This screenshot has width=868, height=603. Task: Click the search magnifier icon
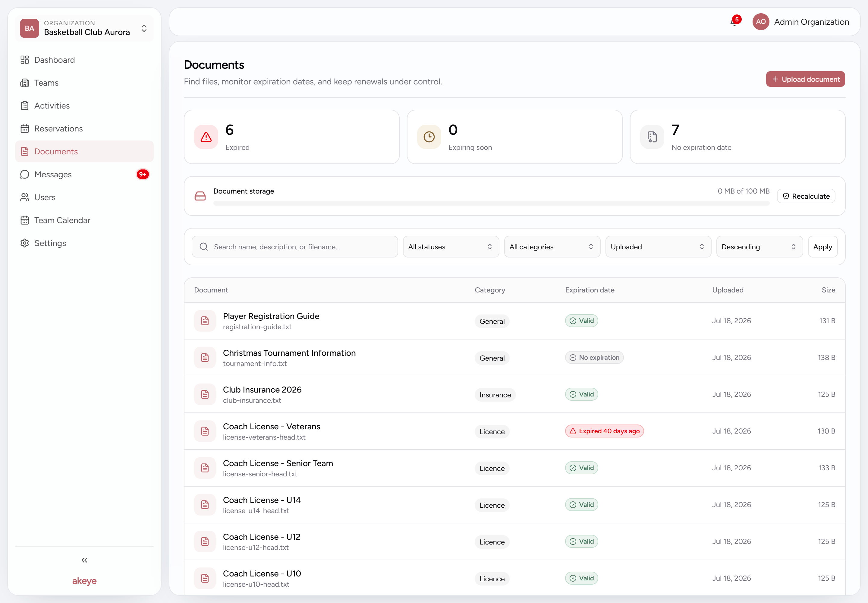(x=204, y=247)
